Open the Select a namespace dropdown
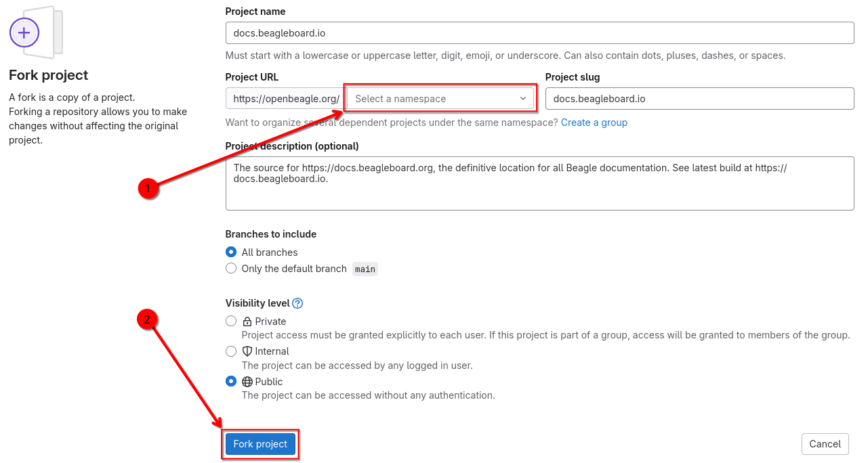The height and width of the screenshot is (463, 868). [434, 99]
